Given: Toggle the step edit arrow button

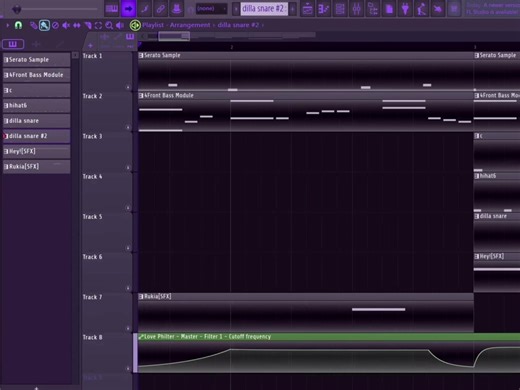Looking at the screenshot, I should (128, 9).
